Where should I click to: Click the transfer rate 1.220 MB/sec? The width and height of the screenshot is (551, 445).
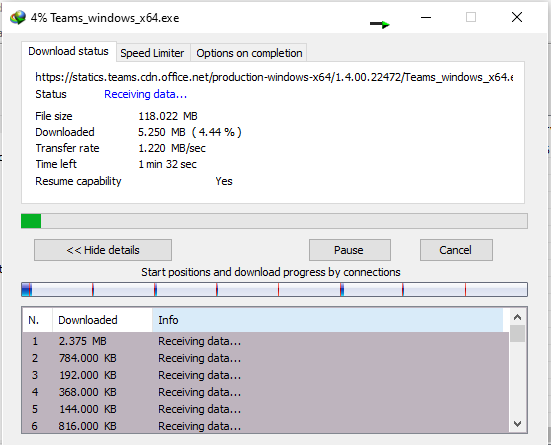pyautogui.click(x=172, y=148)
